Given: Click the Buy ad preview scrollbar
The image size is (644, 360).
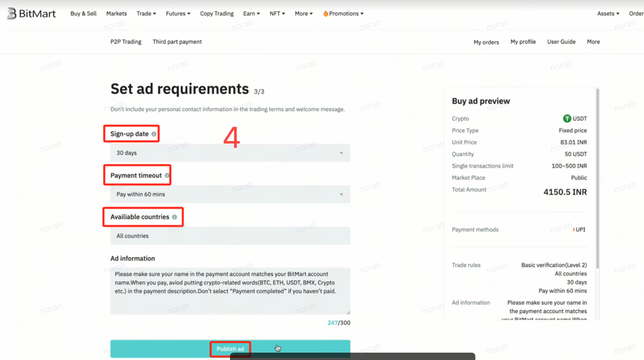Looking at the screenshot, I should pos(597,178).
